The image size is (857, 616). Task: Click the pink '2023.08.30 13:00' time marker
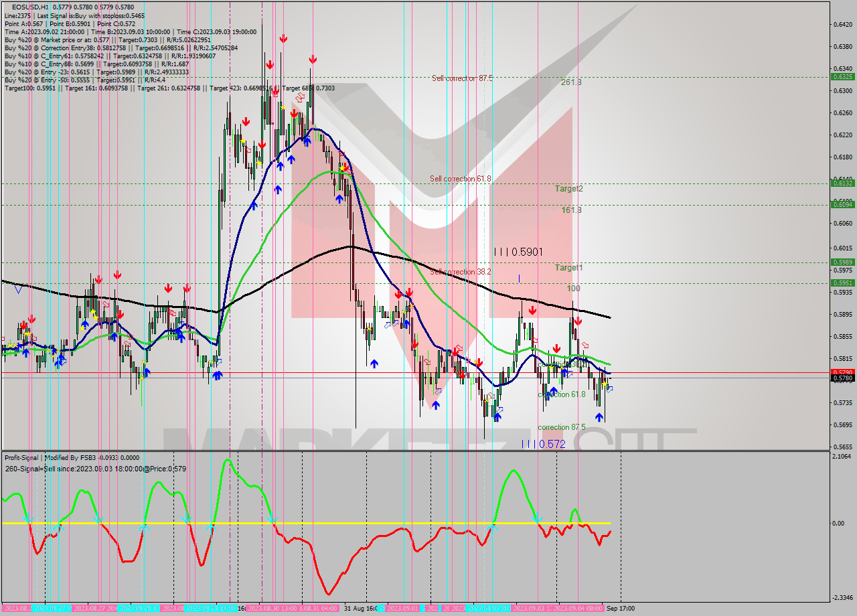point(273,609)
